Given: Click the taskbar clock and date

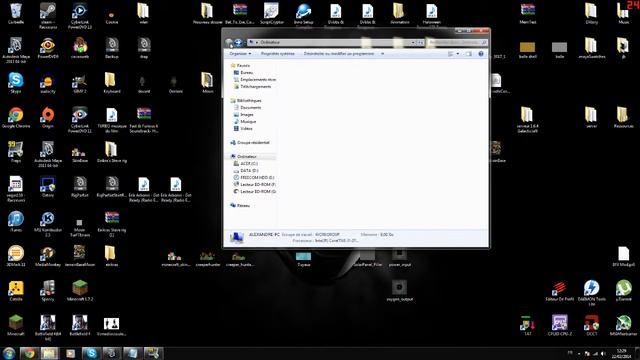Looking at the screenshot, I should pos(621,353).
